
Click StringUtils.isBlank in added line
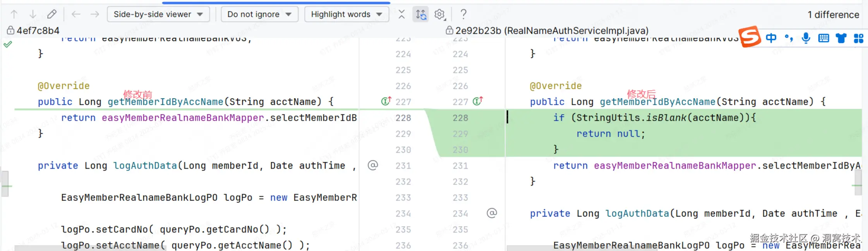(x=631, y=118)
